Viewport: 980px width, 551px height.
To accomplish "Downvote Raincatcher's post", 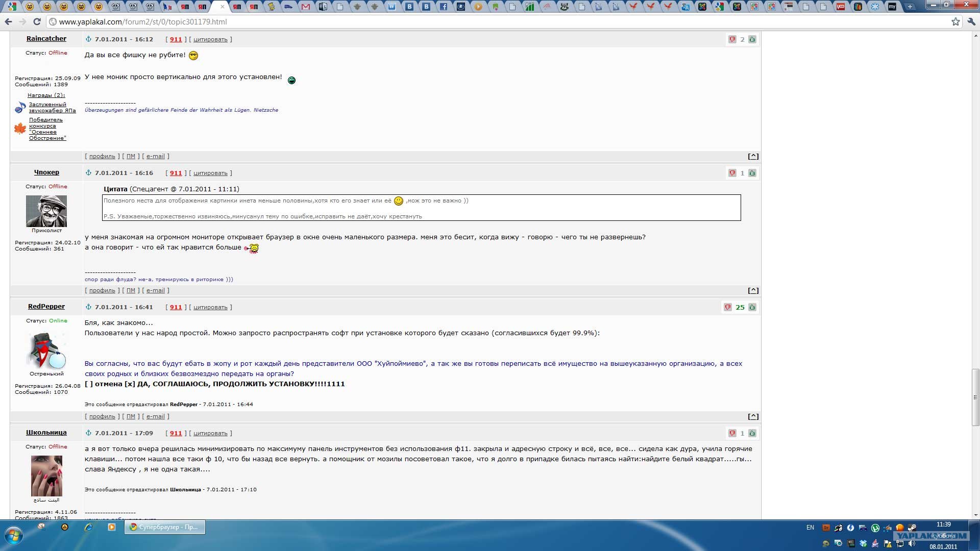I will [x=732, y=39].
